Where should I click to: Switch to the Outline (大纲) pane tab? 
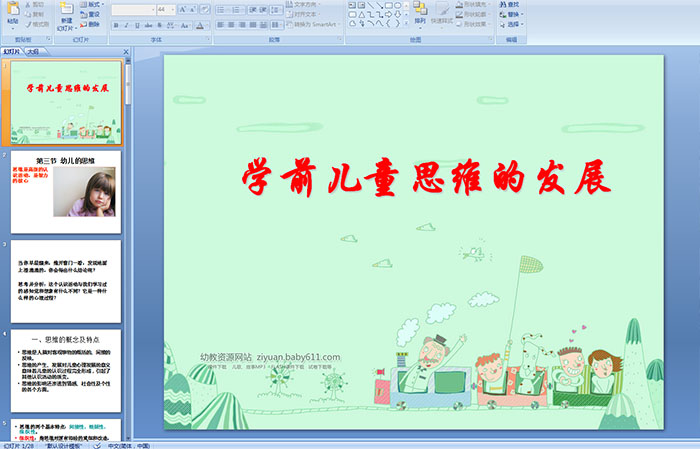pos(34,52)
